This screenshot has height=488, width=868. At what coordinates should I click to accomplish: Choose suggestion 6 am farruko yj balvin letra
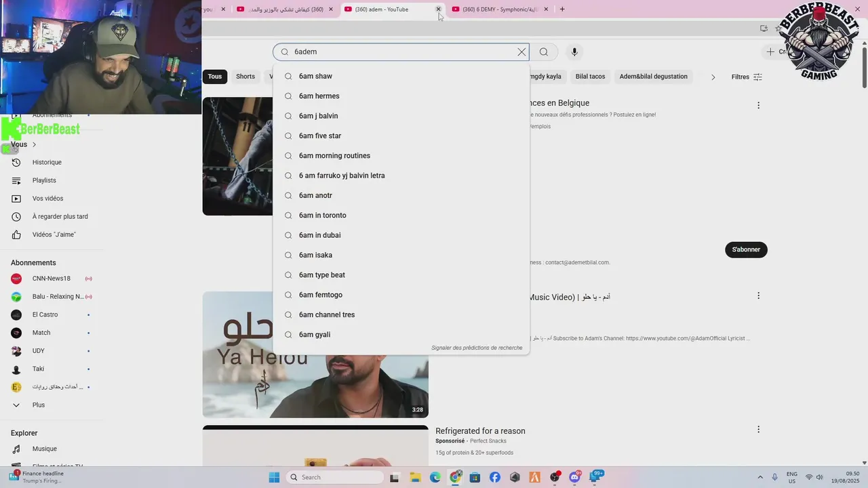[401, 176]
